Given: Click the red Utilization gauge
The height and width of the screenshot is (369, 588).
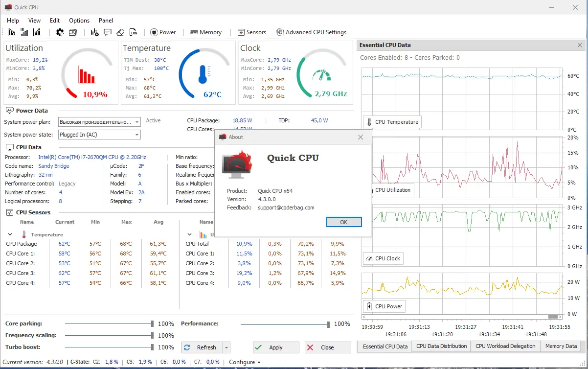Looking at the screenshot, I should [x=88, y=74].
